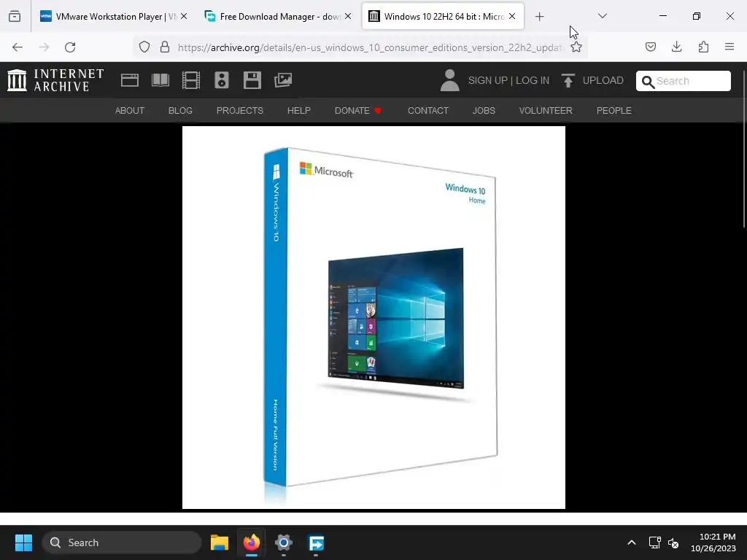Close the Windows 10 22H2 tab
The image size is (747, 560).
512,16
